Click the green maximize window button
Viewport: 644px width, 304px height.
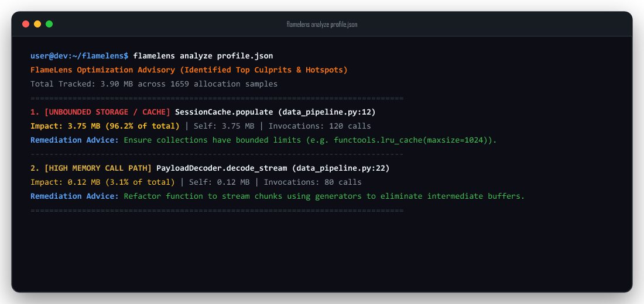pos(49,24)
